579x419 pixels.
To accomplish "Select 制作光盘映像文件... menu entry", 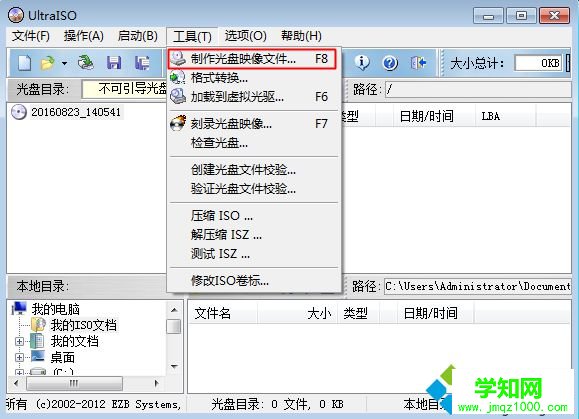I will 252,58.
